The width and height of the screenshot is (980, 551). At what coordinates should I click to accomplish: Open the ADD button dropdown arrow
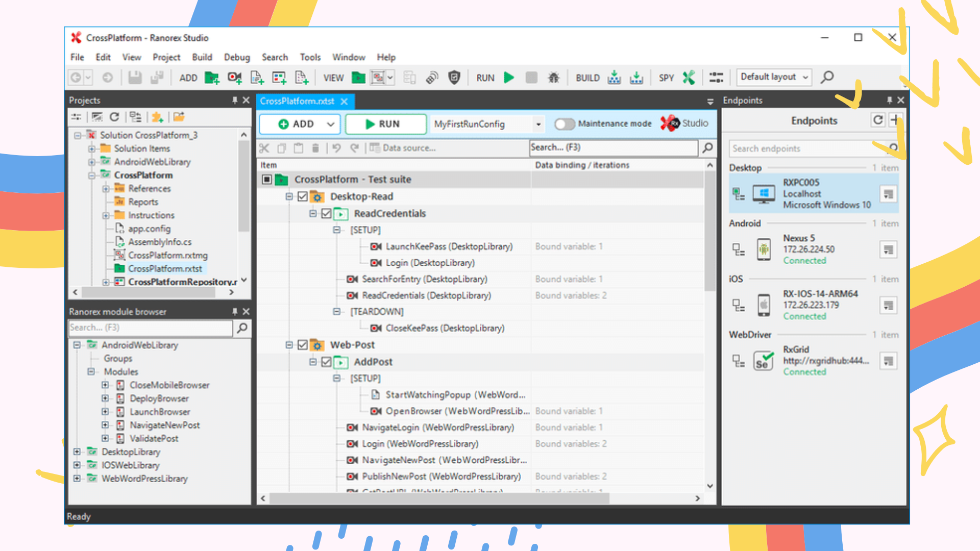pyautogui.click(x=330, y=124)
